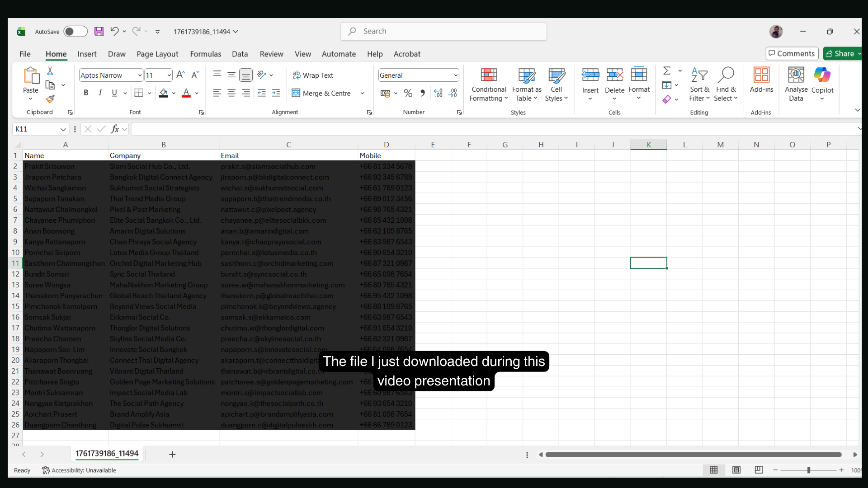The height and width of the screenshot is (488, 868).
Task: Click the New Sheet plus button
Action: (172, 454)
